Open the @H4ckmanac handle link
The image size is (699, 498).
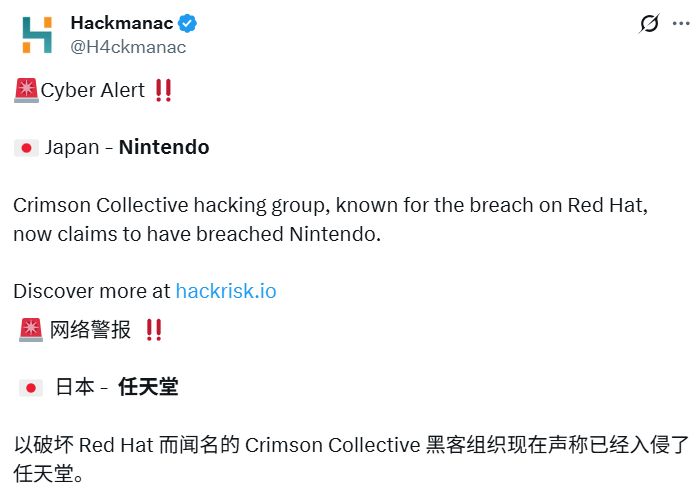click(128, 46)
